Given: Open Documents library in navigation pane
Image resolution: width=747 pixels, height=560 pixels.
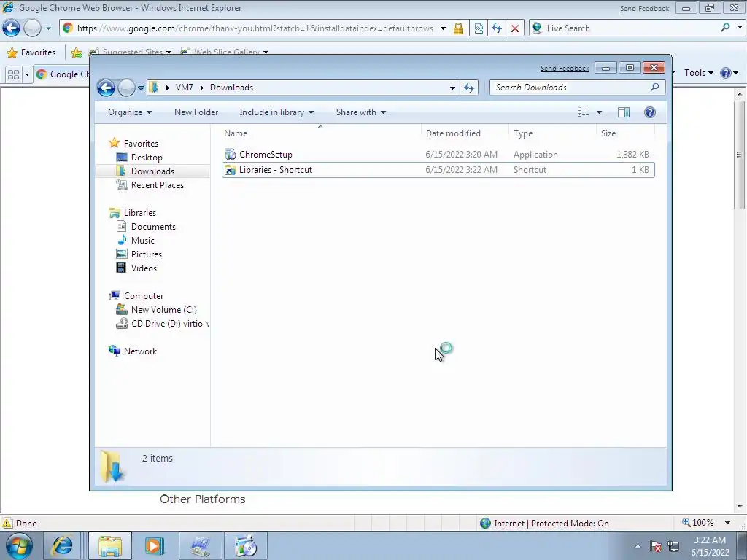Looking at the screenshot, I should pos(153,227).
